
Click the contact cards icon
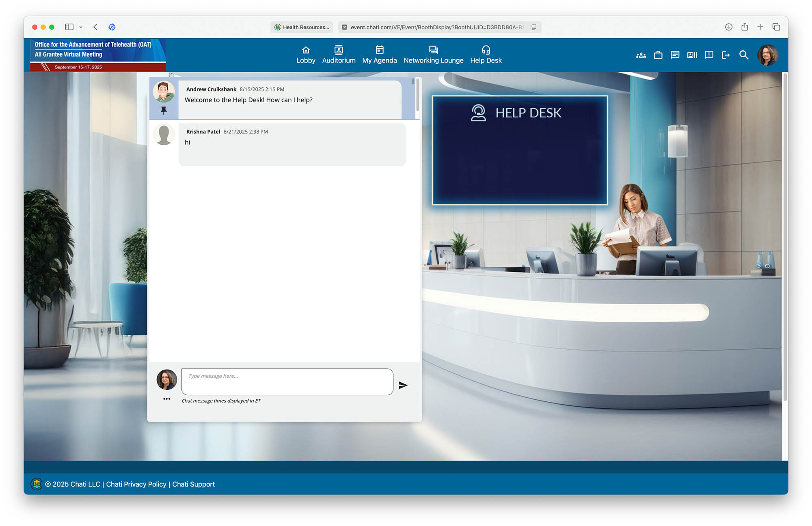point(692,55)
